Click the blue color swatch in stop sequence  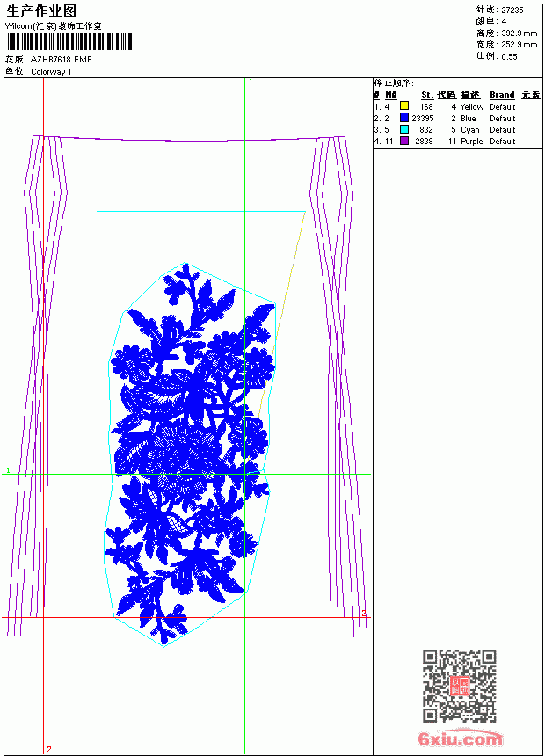click(404, 118)
